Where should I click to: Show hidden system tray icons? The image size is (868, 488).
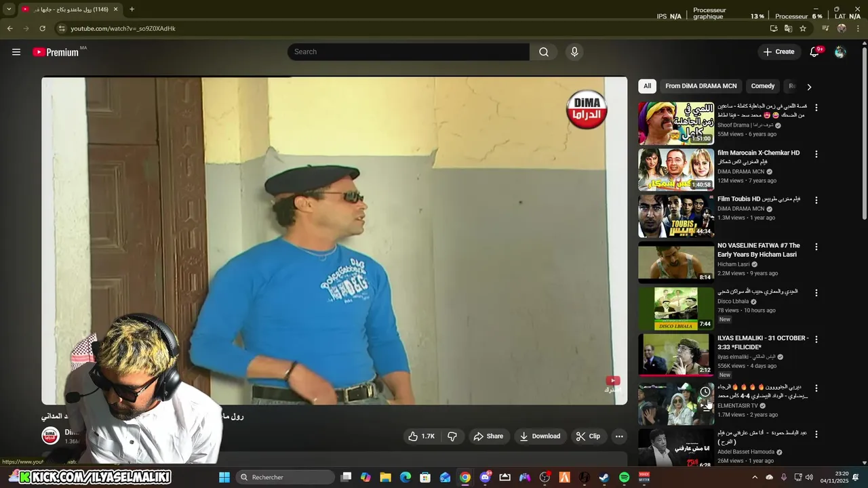[x=755, y=477]
